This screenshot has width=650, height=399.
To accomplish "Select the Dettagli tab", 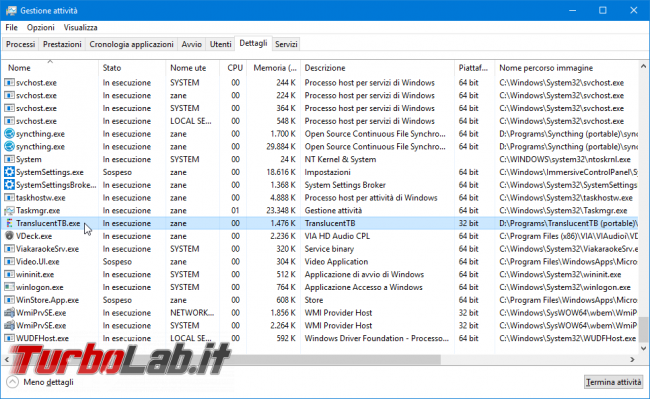I will [x=253, y=43].
